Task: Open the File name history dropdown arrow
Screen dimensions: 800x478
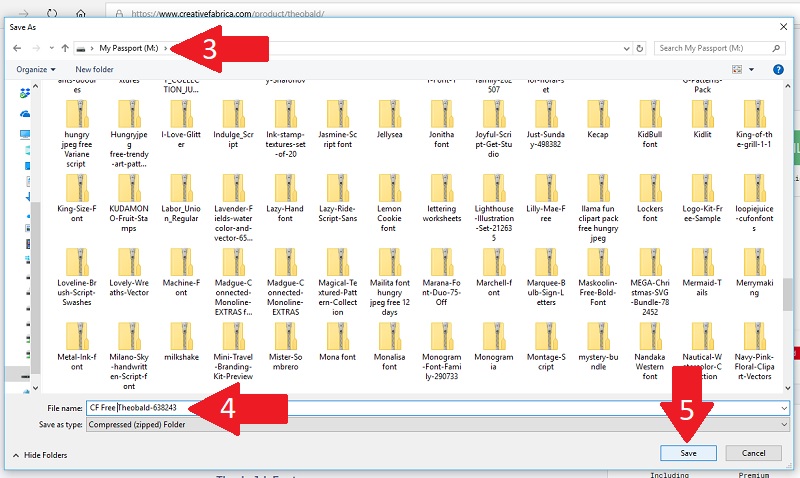Action: [785, 408]
